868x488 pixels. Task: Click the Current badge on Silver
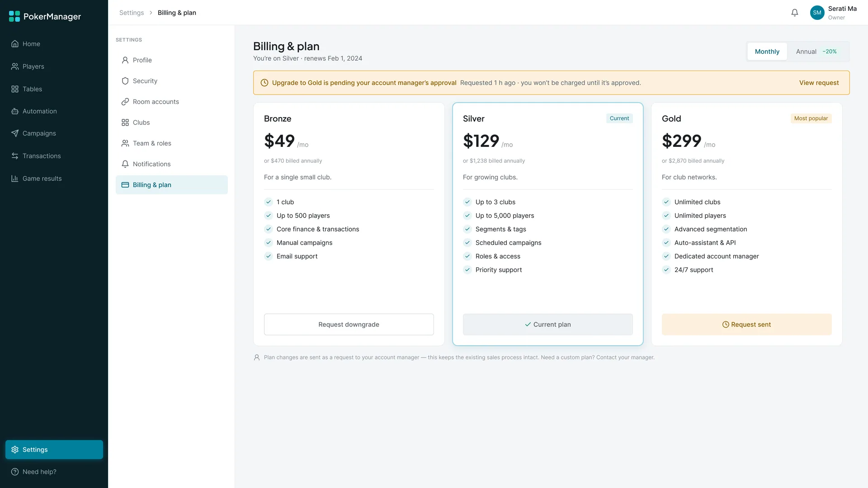coord(619,118)
